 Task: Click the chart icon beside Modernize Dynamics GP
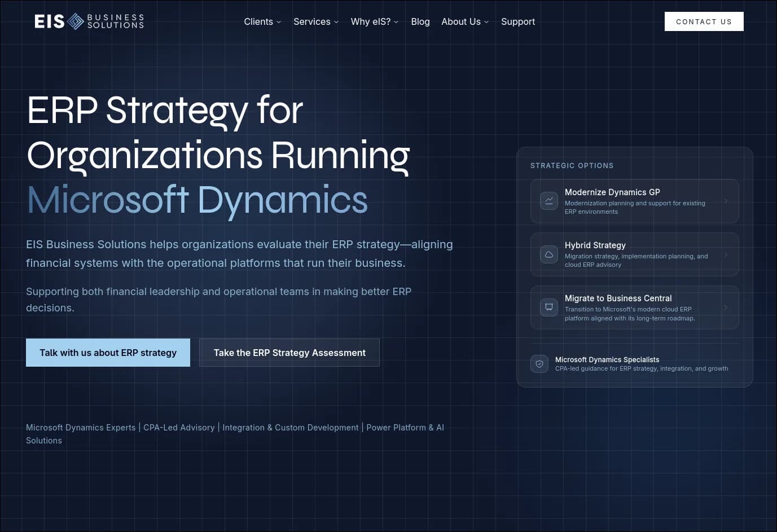(x=549, y=201)
